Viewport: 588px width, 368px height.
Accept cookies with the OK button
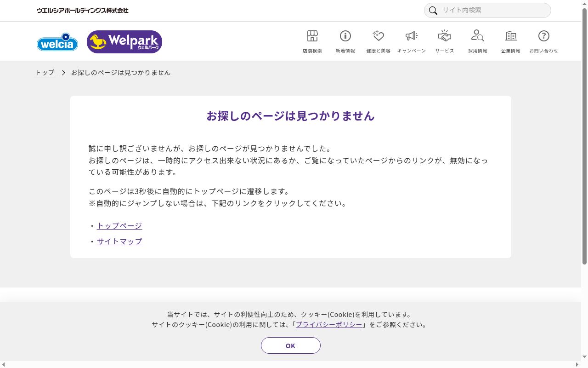[291, 345]
